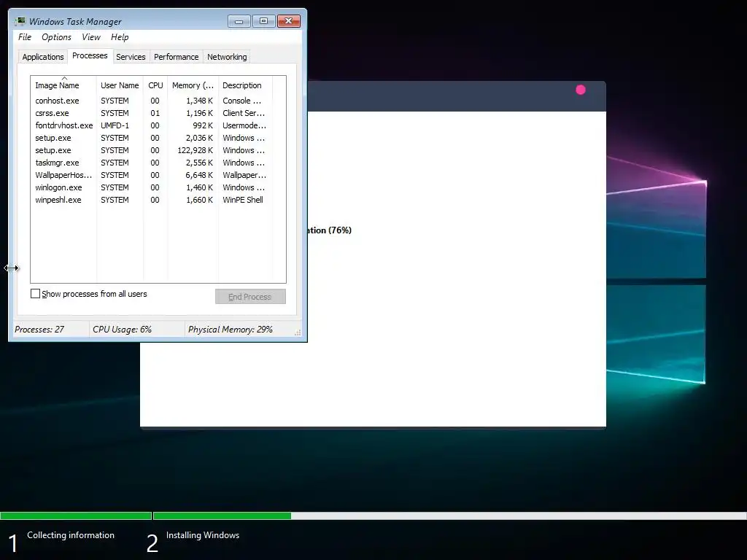Open the View menu
The width and height of the screenshot is (747, 560).
(x=91, y=37)
